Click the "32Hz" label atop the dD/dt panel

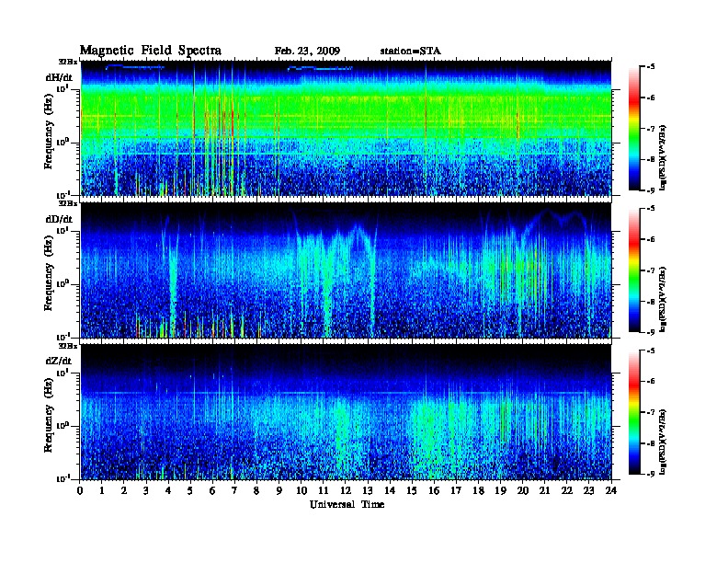(68, 203)
